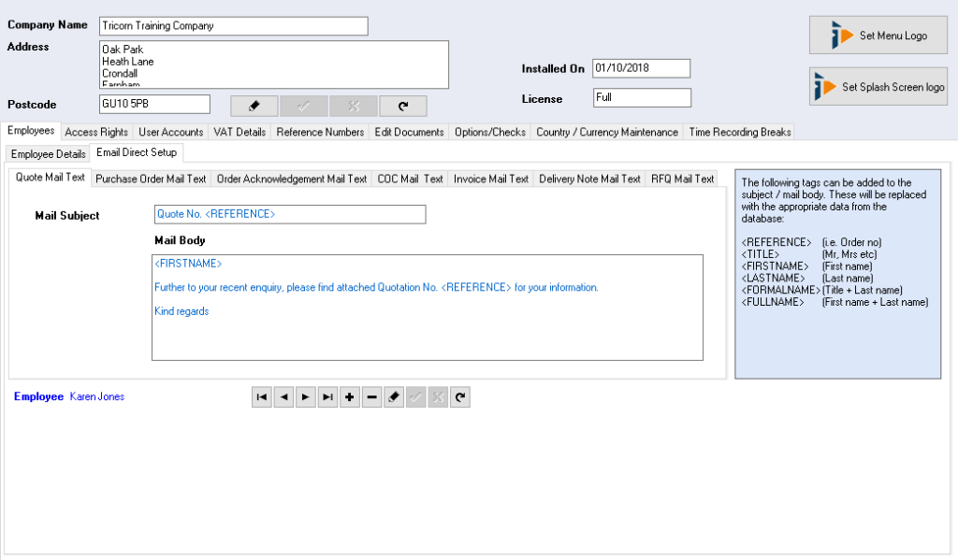The height and width of the screenshot is (560, 958).
Task: Click into the Mail Subject field
Action: [x=289, y=214]
